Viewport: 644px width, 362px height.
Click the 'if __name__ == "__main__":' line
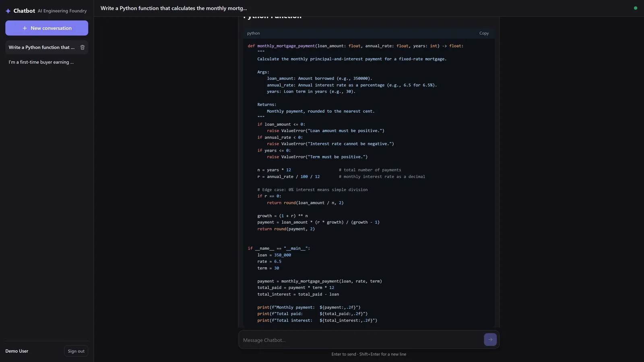[279, 249]
